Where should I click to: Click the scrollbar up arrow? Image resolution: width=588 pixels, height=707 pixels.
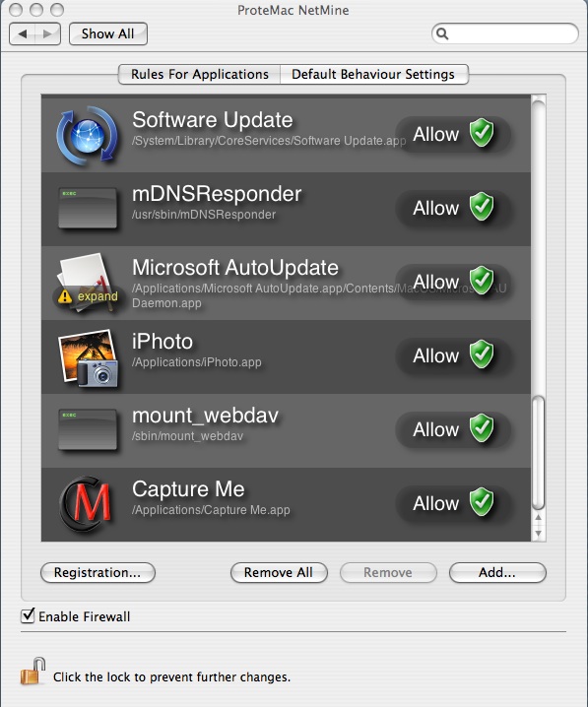[538, 518]
